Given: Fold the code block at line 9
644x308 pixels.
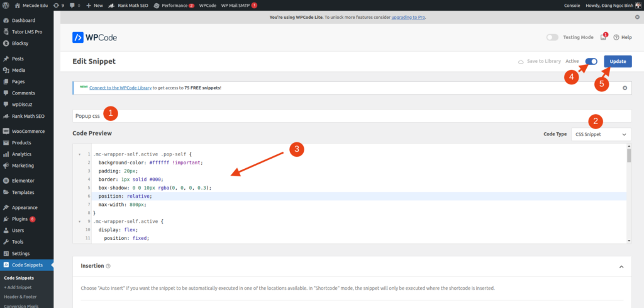Looking at the screenshot, I should tap(79, 222).
